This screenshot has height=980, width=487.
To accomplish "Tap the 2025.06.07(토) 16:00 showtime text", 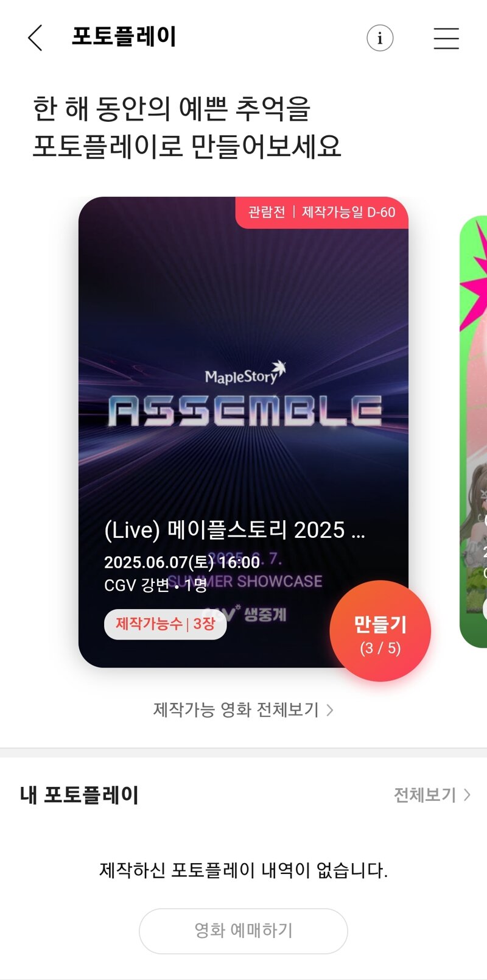I will tap(181, 562).
